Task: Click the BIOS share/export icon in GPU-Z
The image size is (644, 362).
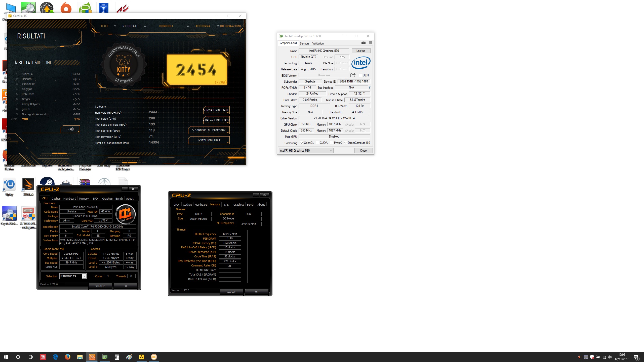Action: click(x=353, y=75)
